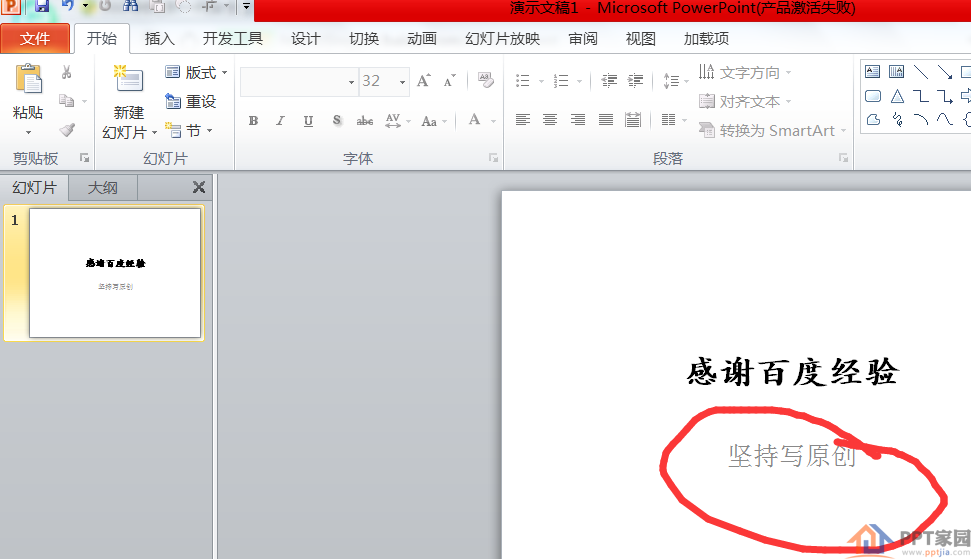The width and height of the screenshot is (971, 559).
Task: Align text right
Action: (578, 119)
